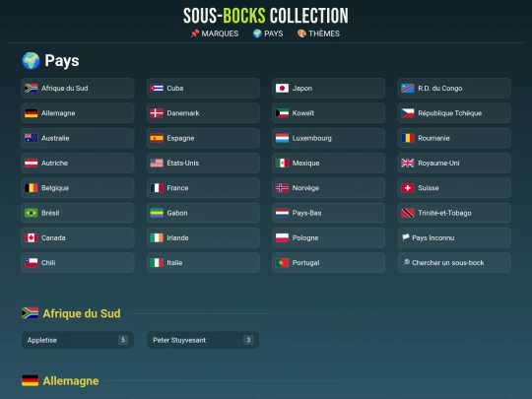Click the Pays page heading
This screenshot has height=399, width=532.
[x=62, y=61]
